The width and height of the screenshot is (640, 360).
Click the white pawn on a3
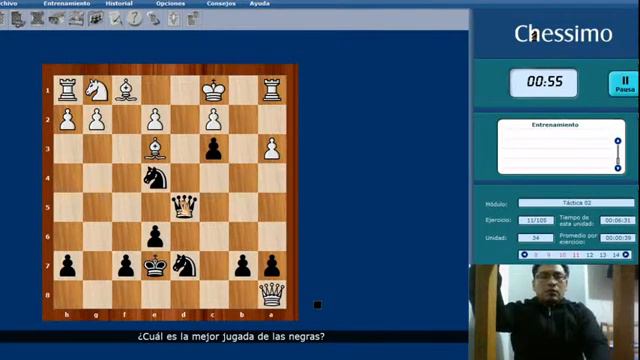coord(272,148)
